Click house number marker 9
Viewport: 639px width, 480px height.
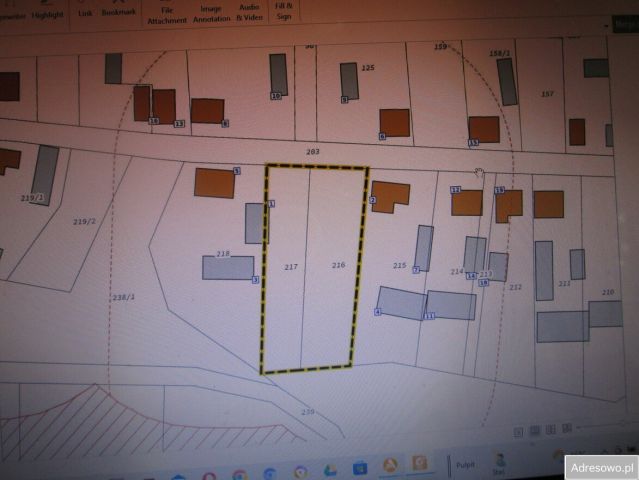pos(344,100)
